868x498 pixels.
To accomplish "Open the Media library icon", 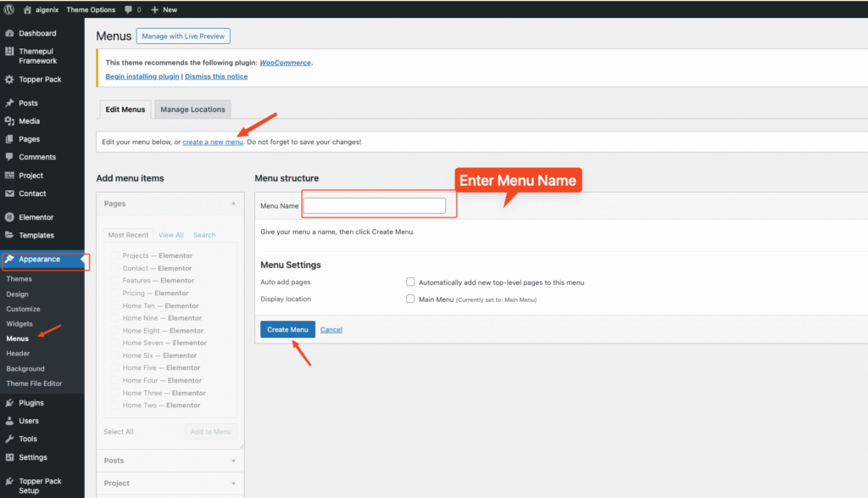I will tap(9, 121).
